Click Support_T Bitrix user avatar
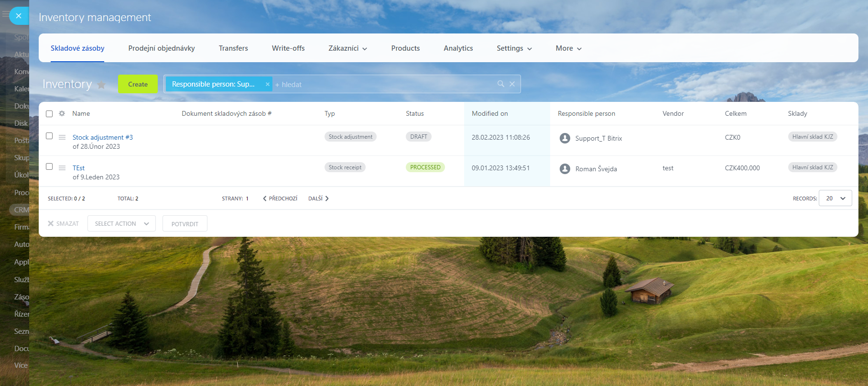The height and width of the screenshot is (386, 868). [564, 138]
